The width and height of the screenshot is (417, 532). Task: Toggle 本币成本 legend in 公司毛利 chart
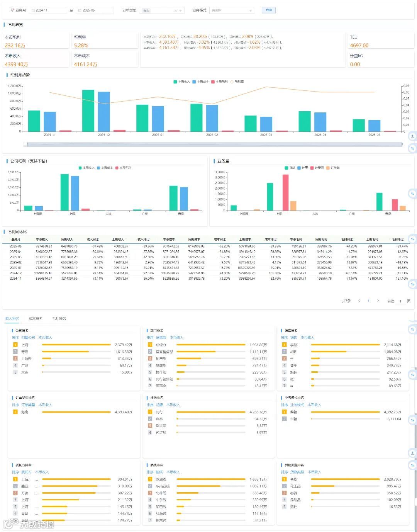(x=105, y=168)
